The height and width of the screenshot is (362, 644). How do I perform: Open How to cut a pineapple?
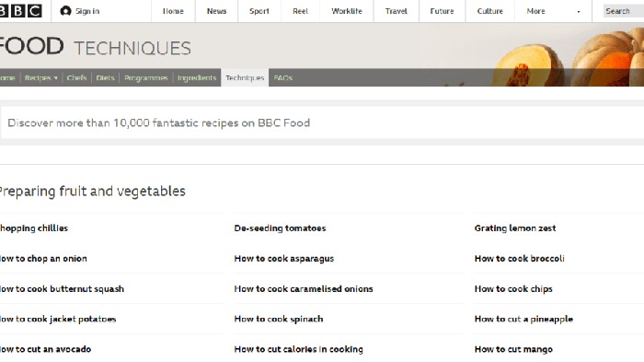(x=523, y=320)
